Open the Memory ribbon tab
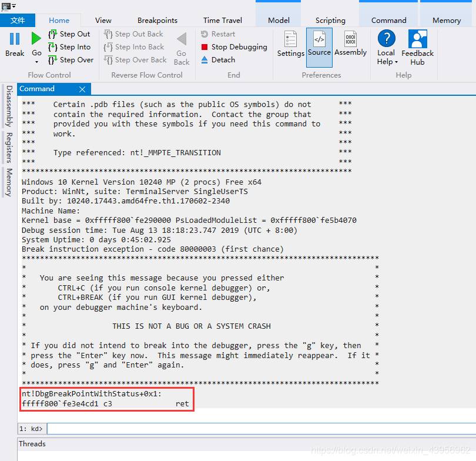This screenshot has height=461, width=476. 447,21
